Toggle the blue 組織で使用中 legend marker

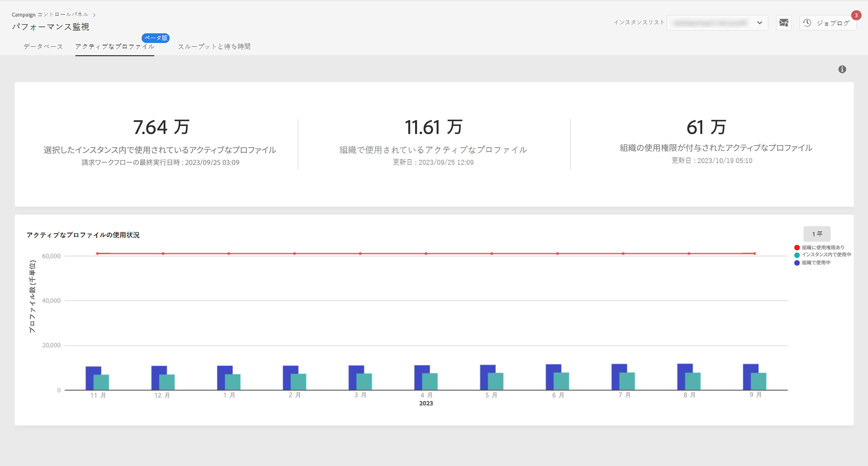(797, 263)
